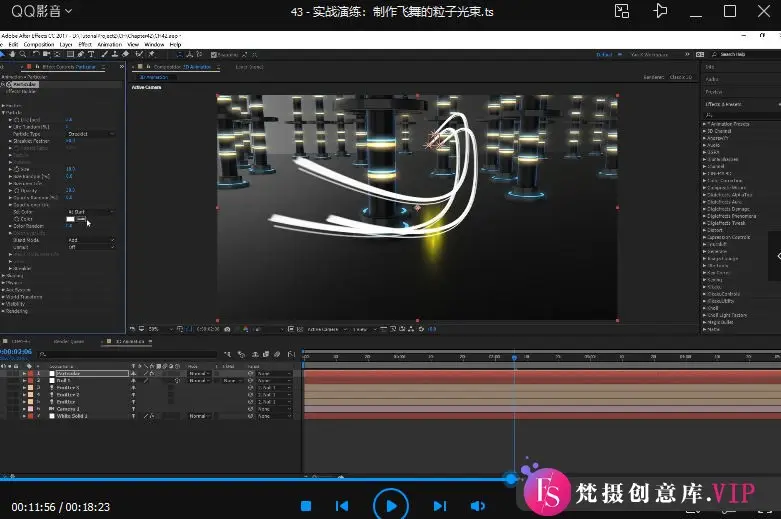
Task: Select the Rotation tool
Action: click(36, 54)
